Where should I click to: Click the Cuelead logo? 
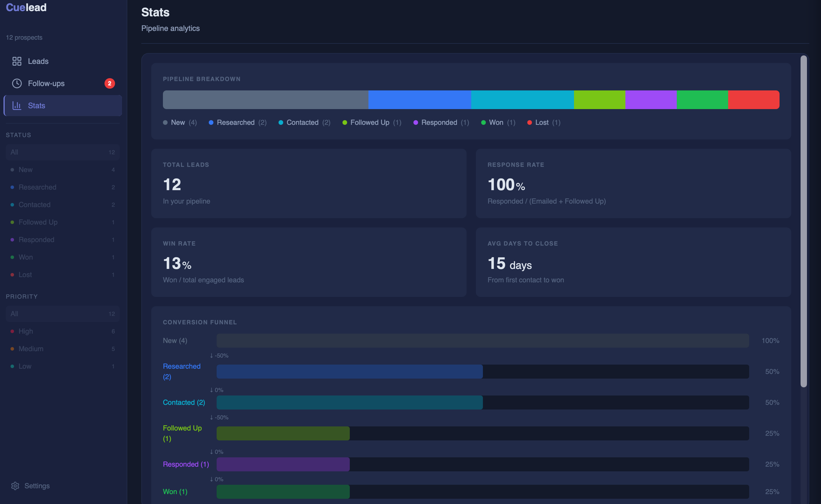(26, 7)
